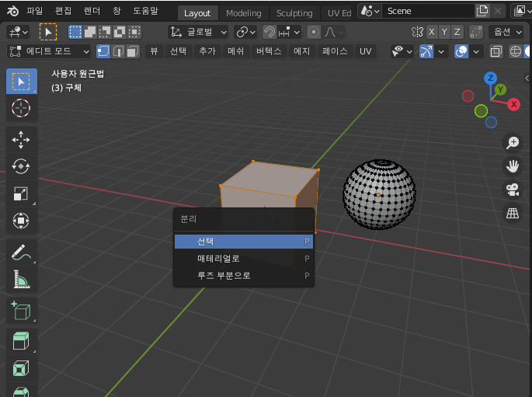Select the Extrude Region tool
Screen dimensions: 532x397
(22, 340)
